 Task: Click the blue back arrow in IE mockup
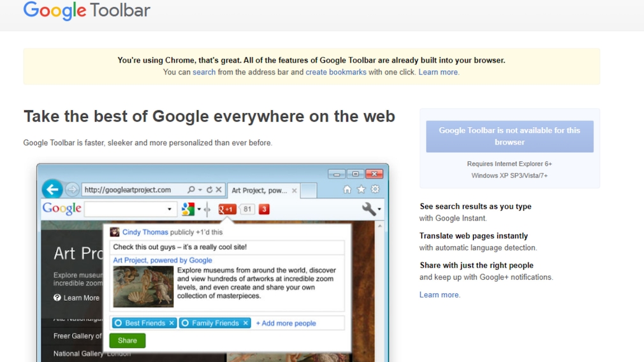pyautogui.click(x=52, y=189)
